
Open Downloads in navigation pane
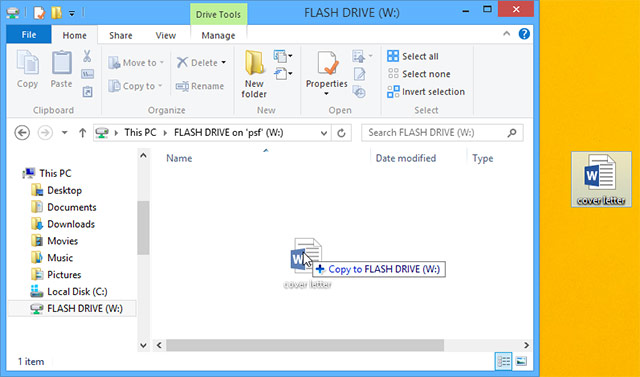click(x=63, y=224)
